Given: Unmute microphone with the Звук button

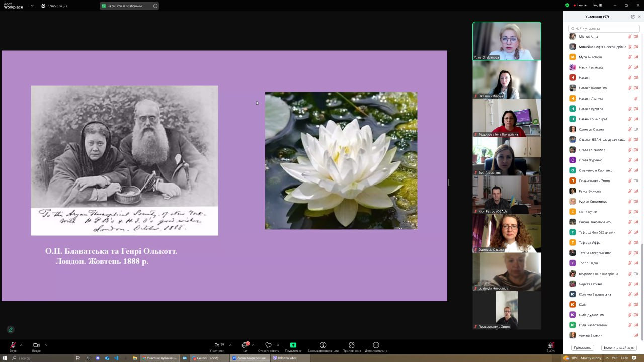Looking at the screenshot, I should 13,345.
